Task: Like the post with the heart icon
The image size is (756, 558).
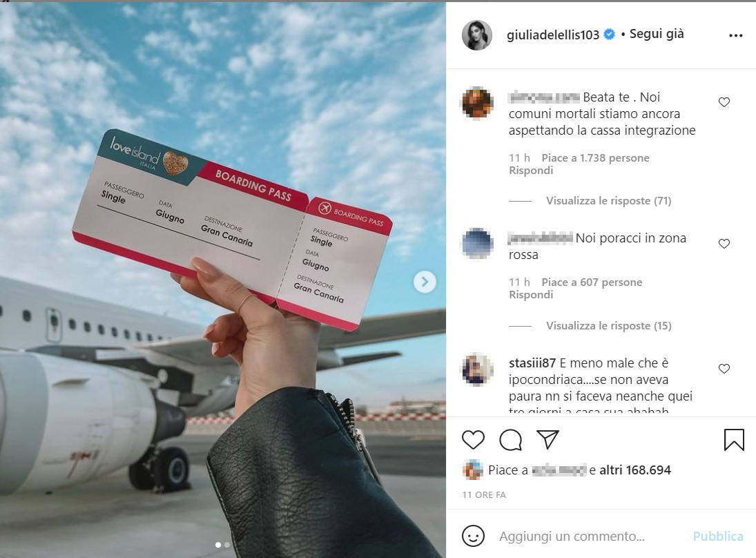Action: click(x=473, y=440)
